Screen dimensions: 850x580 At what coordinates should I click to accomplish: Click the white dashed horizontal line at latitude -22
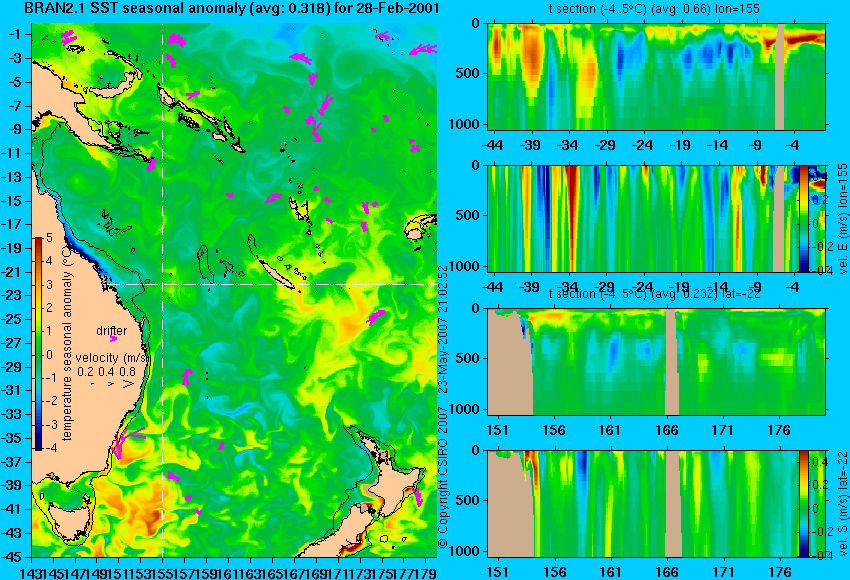(x=271, y=285)
